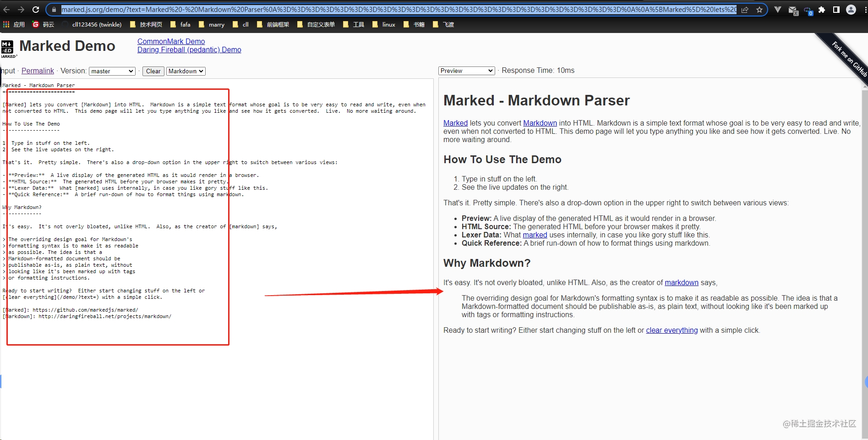Reload the page with the refresh icon
This screenshot has width=868, height=440.
click(36, 9)
